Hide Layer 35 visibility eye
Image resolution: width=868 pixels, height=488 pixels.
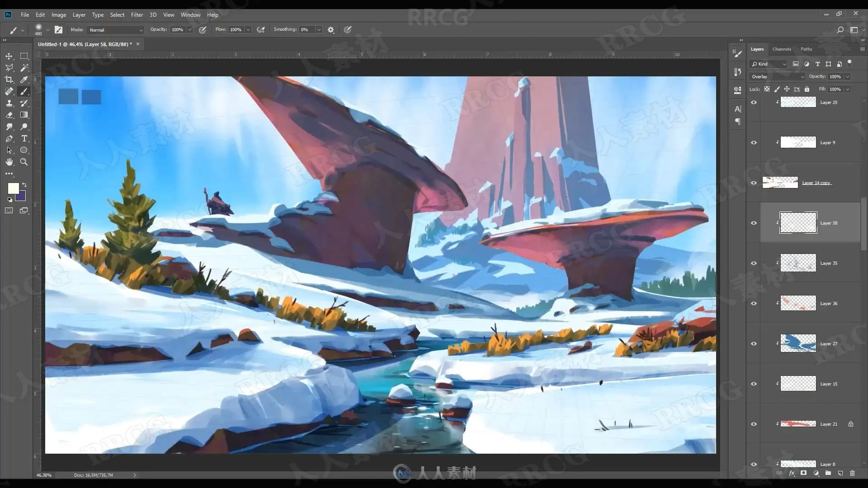(754, 263)
